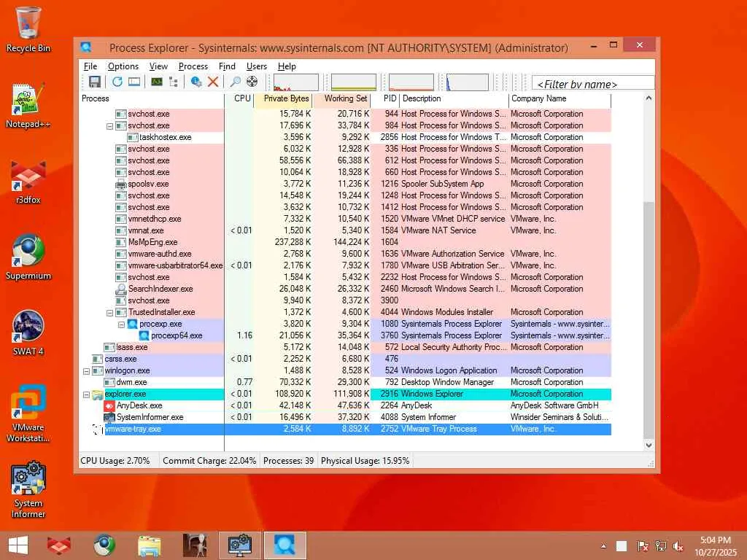The width and height of the screenshot is (747, 560).
Task: Select the AnyDesk.exe process row
Action: [345, 405]
